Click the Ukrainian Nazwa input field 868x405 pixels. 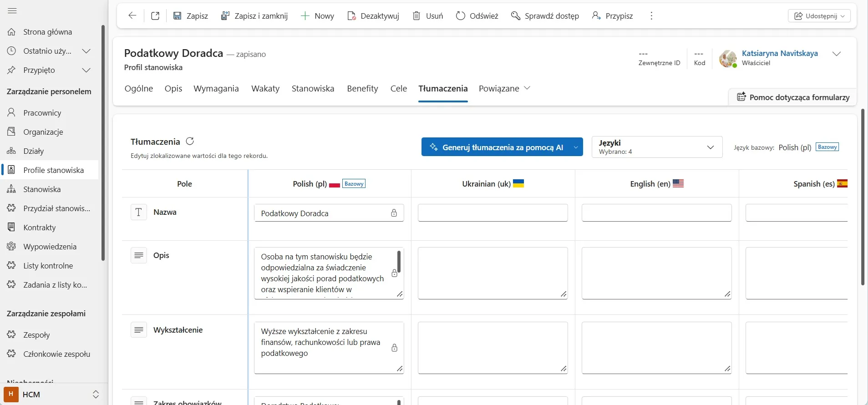point(493,213)
